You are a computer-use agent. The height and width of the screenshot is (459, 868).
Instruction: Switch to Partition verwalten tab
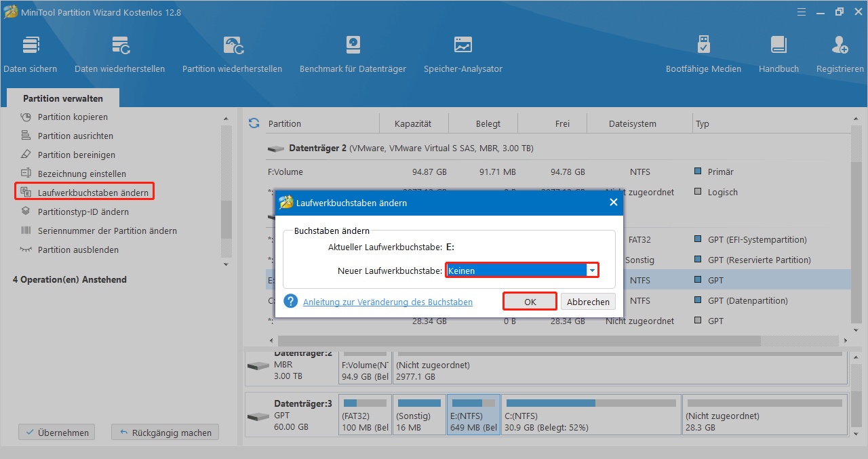63,98
